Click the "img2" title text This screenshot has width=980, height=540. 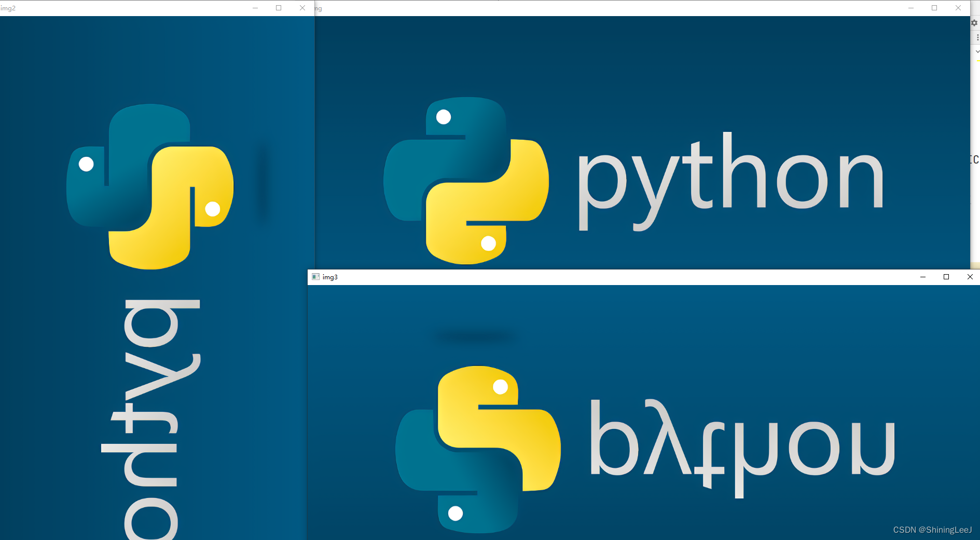pos(8,8)
